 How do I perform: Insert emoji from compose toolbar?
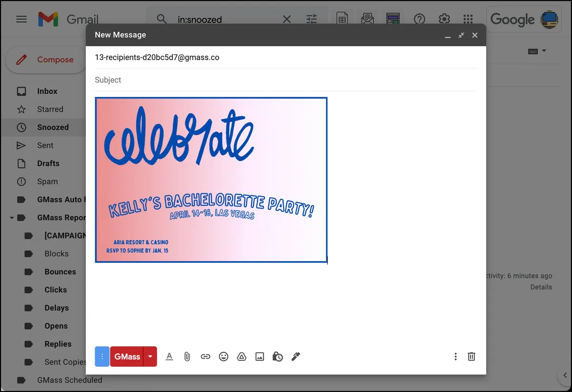(224, 356)
